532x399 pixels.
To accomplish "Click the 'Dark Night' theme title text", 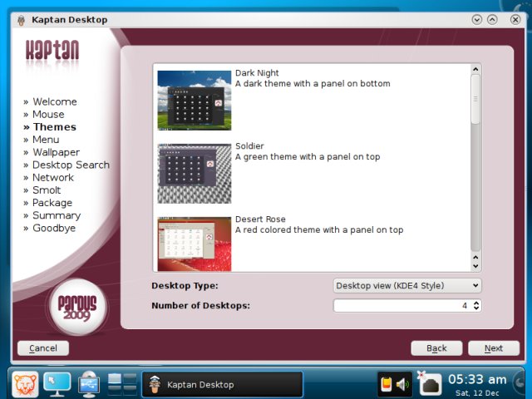I will click(x=257, y=73).
